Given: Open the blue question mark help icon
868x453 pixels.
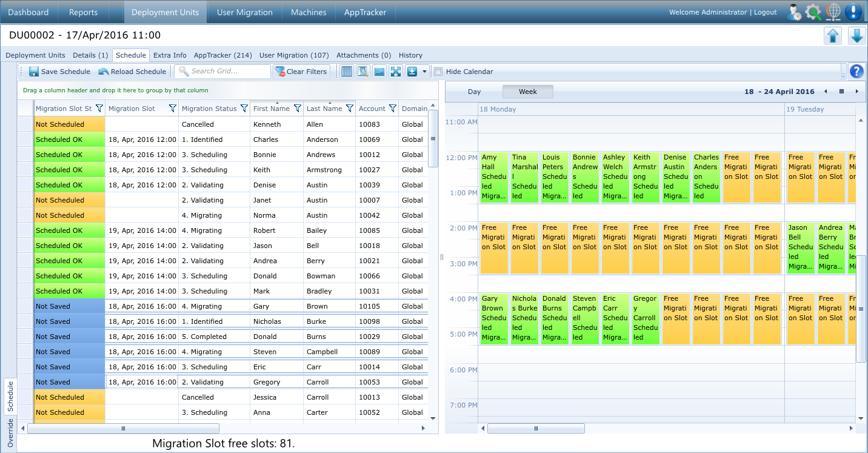Looking at the screenshot, I should pos(856,72).
